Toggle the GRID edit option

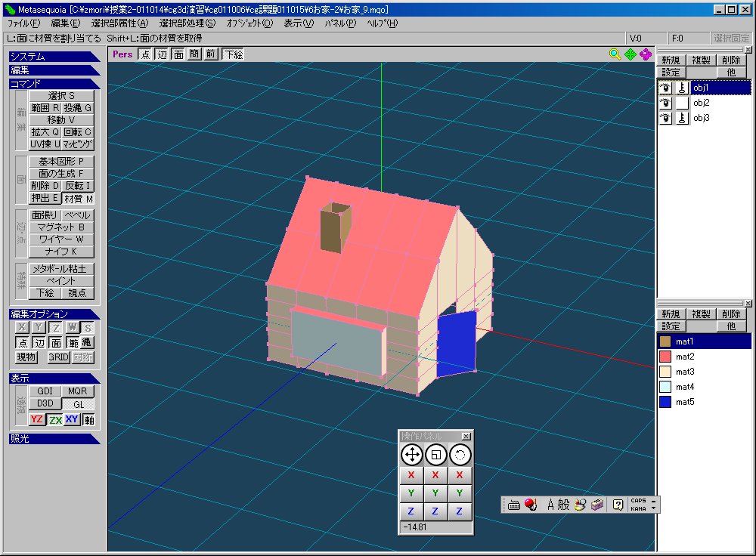[x=58, y=357]
